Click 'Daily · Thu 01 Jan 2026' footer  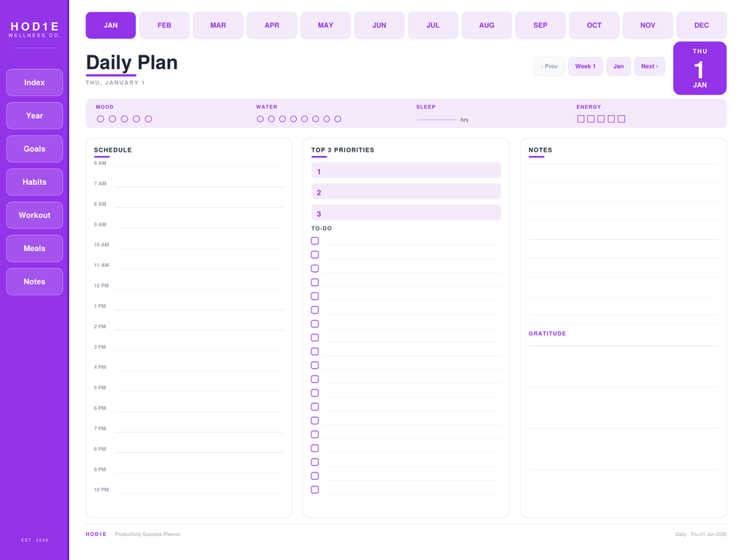701,534
